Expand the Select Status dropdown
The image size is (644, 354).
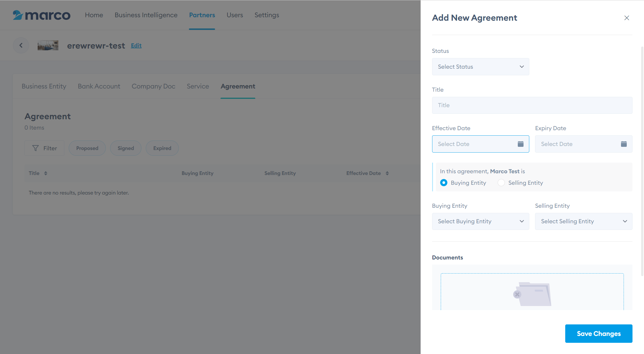click(x=480, y=67)
